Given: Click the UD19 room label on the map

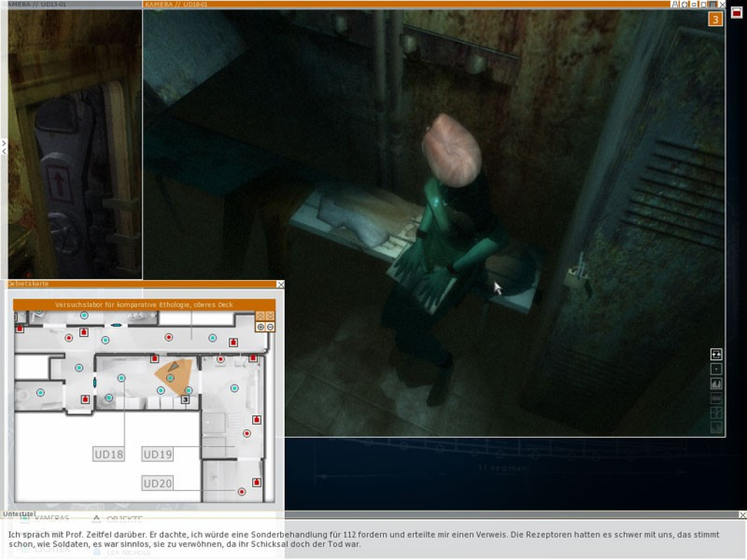Looking at the screenshot, I should (158, 454).
